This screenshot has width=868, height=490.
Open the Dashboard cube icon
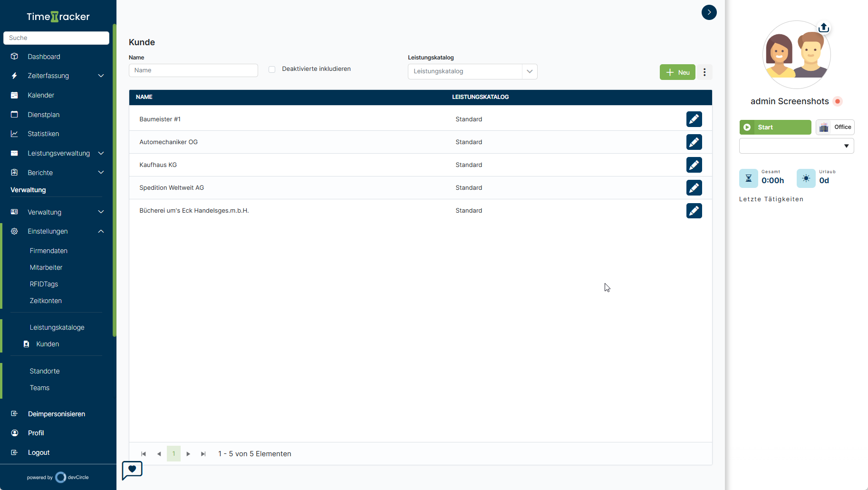click(14, 56)
